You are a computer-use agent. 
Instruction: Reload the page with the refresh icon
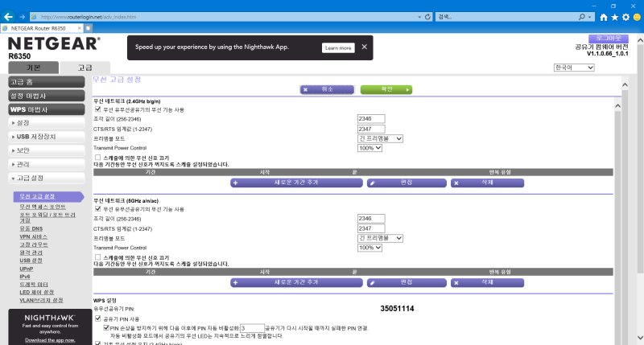click(427, 17)
